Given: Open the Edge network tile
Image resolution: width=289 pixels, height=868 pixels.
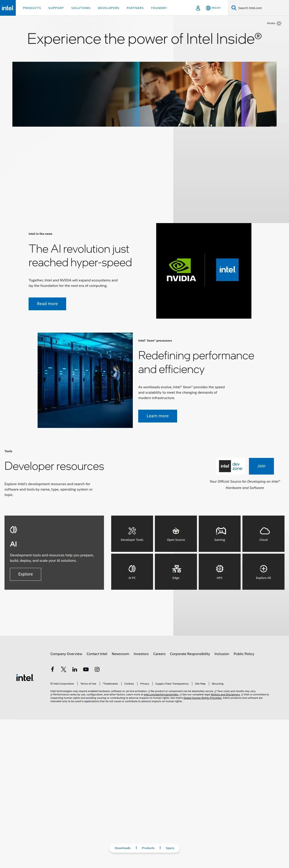Looking at the screenshot, I should click(176, 571).
